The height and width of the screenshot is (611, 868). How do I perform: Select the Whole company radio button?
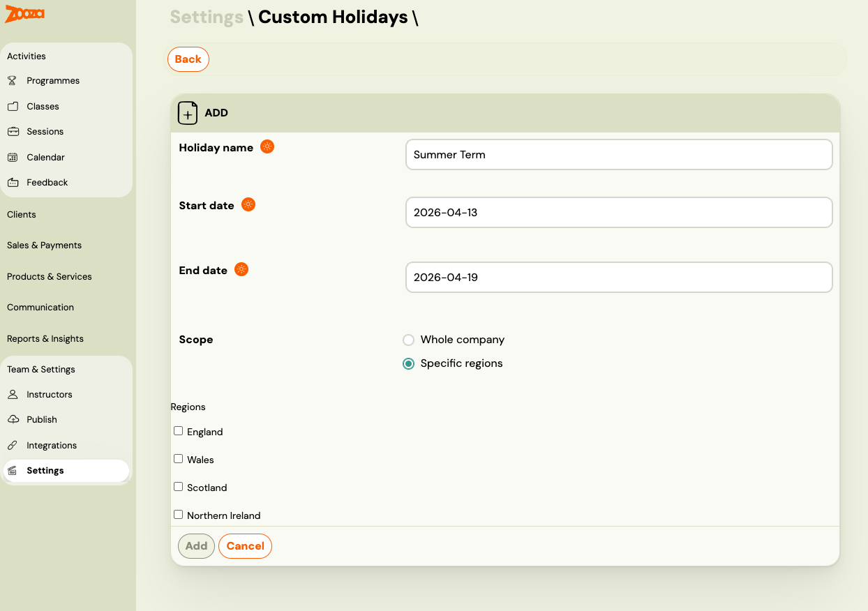[x=408, y=340]
